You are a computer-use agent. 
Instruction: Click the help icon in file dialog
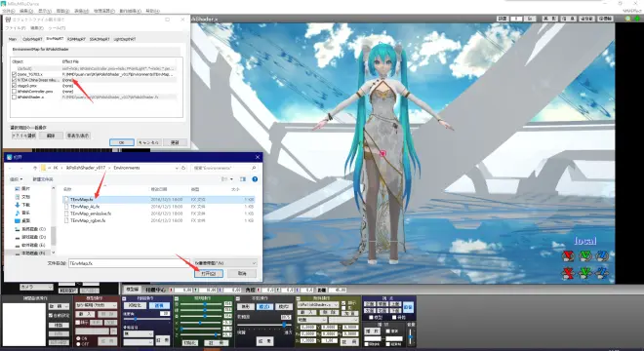pos(255,179)
